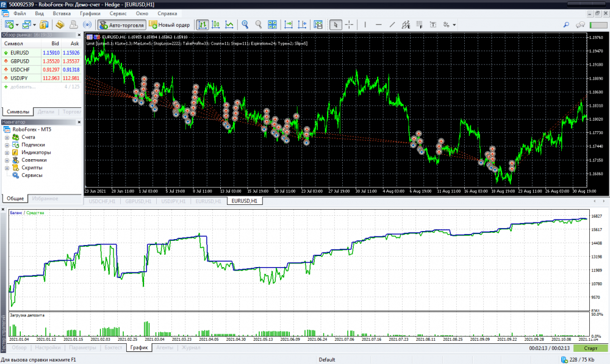Switch chart to candlesticks mode
This screenshot has height=364, width=610.
215,25
